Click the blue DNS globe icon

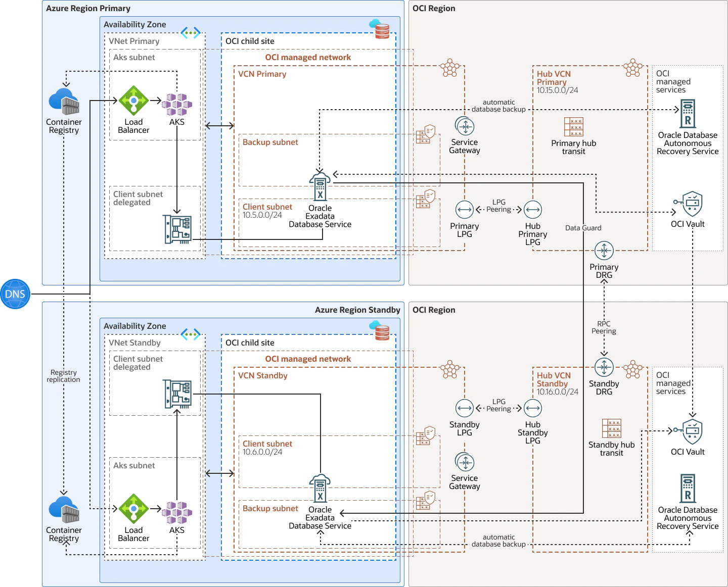tap(15, 294)
